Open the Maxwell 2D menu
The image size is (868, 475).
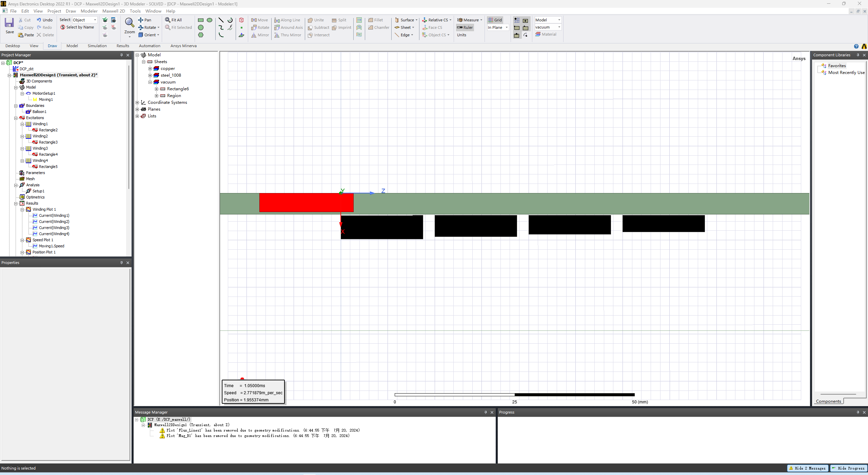(114, 11)
